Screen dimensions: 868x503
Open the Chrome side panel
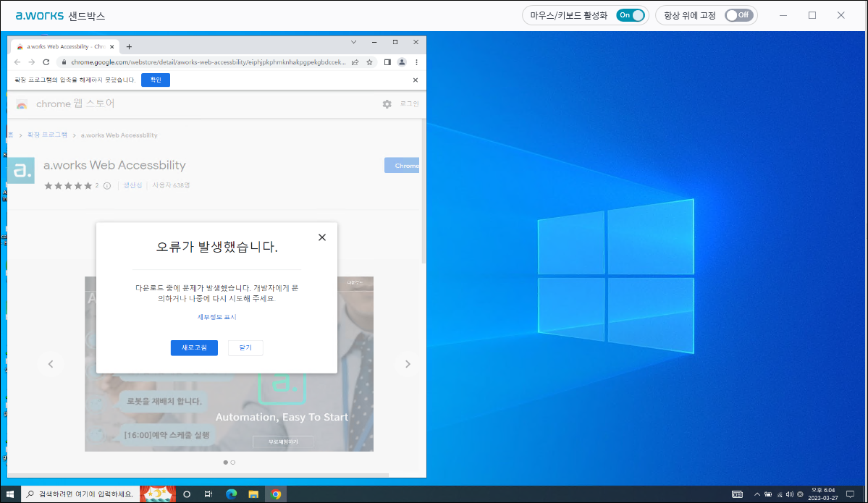tap(387, 62)
